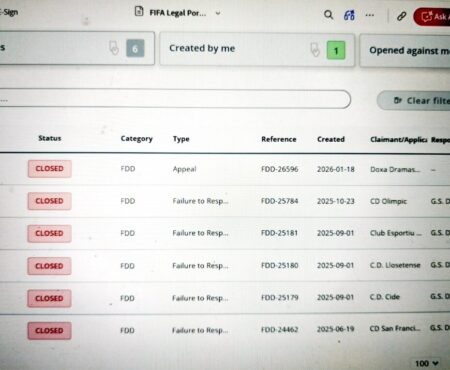This screenshot has height=370, width=450.
Task: Sort by the Type column header
Action: coord(181,139)
